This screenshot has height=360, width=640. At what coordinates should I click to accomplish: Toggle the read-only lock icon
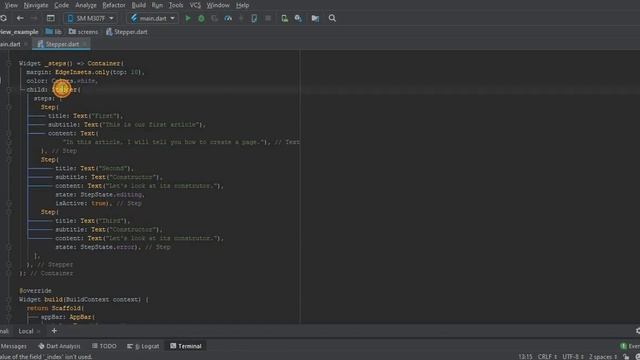click(627, 357)
